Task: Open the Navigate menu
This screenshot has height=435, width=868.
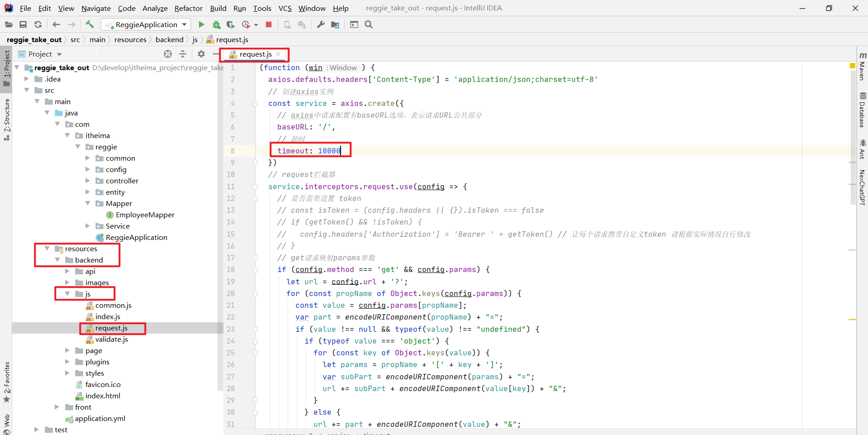Action: [96, 8]
